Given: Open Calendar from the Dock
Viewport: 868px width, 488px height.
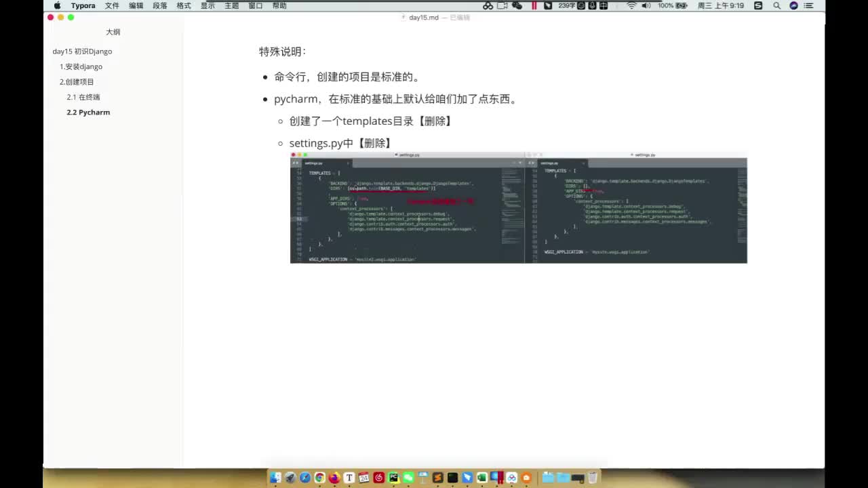Looking at the screenshot, I should tap(364, 478).
